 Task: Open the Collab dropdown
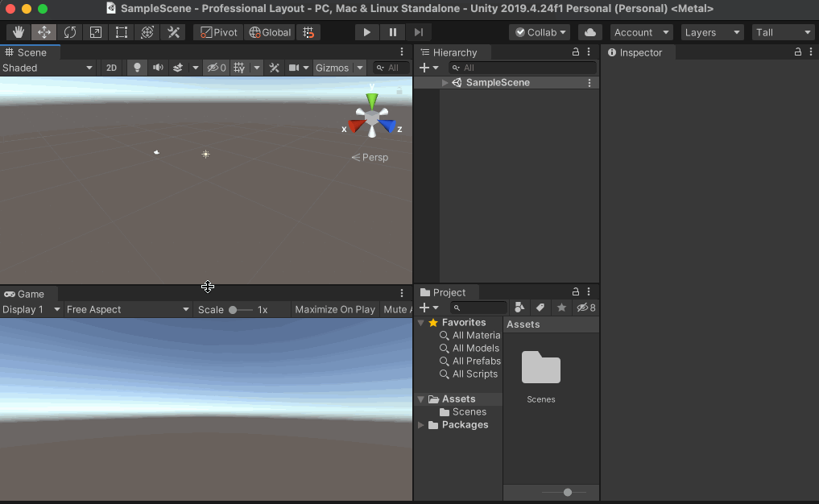coord(540,32)
